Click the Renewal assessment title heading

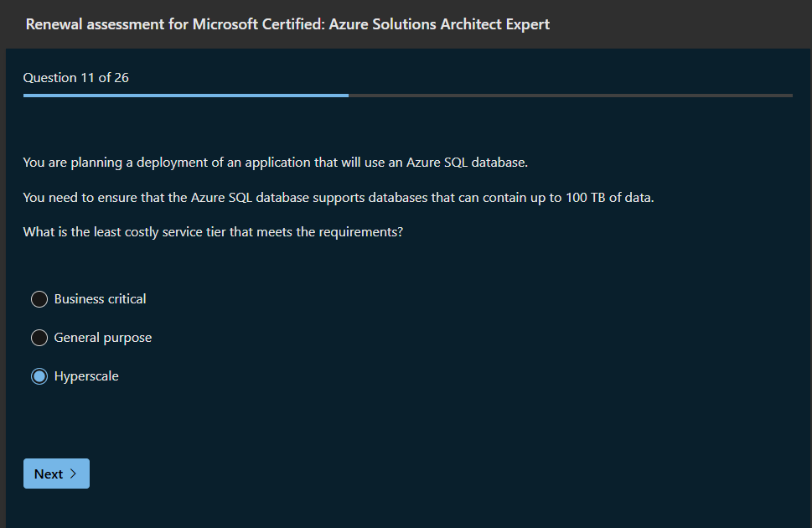pos(287,24)
